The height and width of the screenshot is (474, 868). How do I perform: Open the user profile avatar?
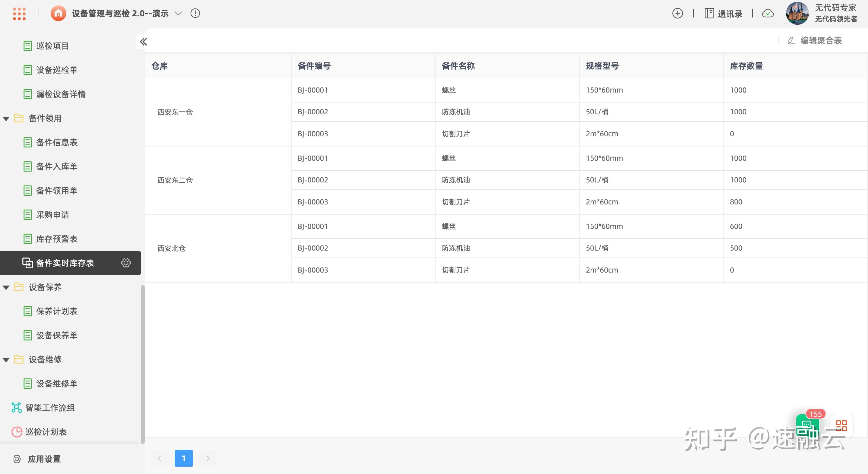(x=797, y=14)
